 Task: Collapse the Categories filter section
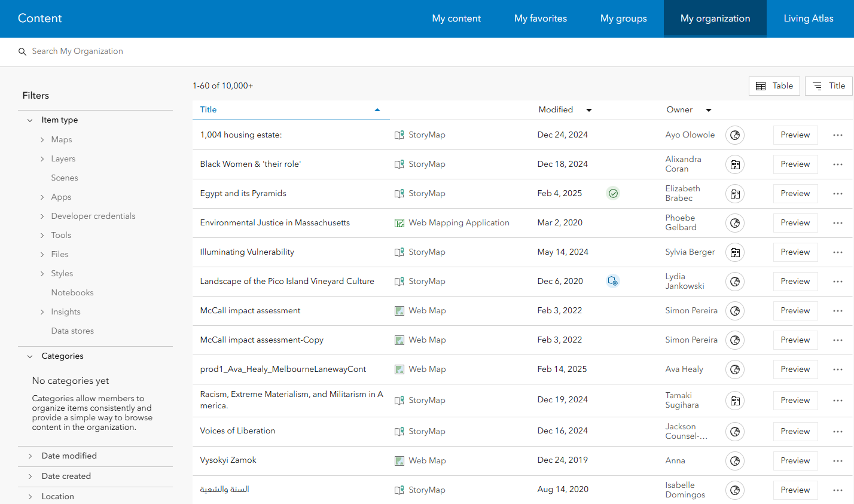[x=30, y=356]
